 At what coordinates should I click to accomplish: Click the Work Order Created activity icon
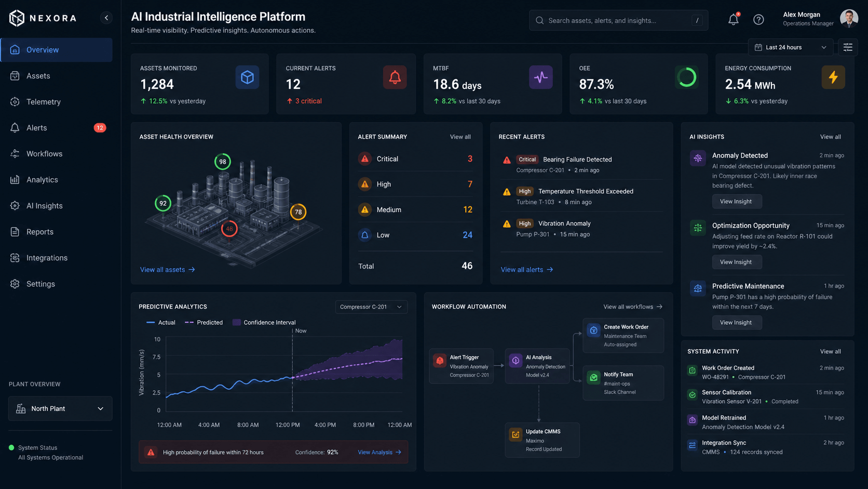(692, 371)
